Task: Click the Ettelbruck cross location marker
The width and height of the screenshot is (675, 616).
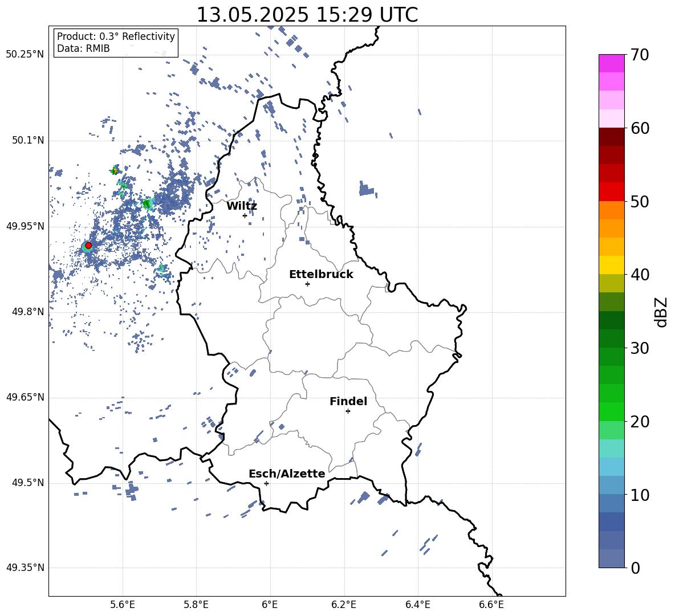Action: coord(307,284)
